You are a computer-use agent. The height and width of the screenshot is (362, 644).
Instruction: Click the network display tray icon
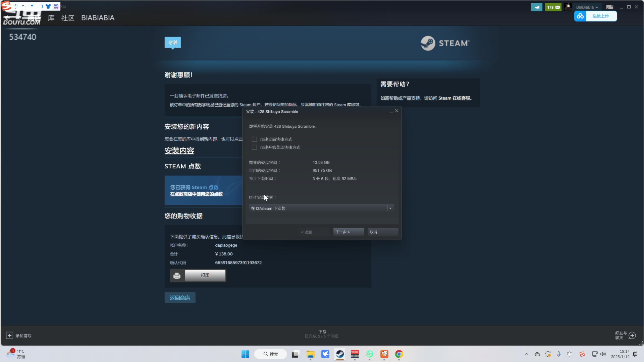coord(595,354)
